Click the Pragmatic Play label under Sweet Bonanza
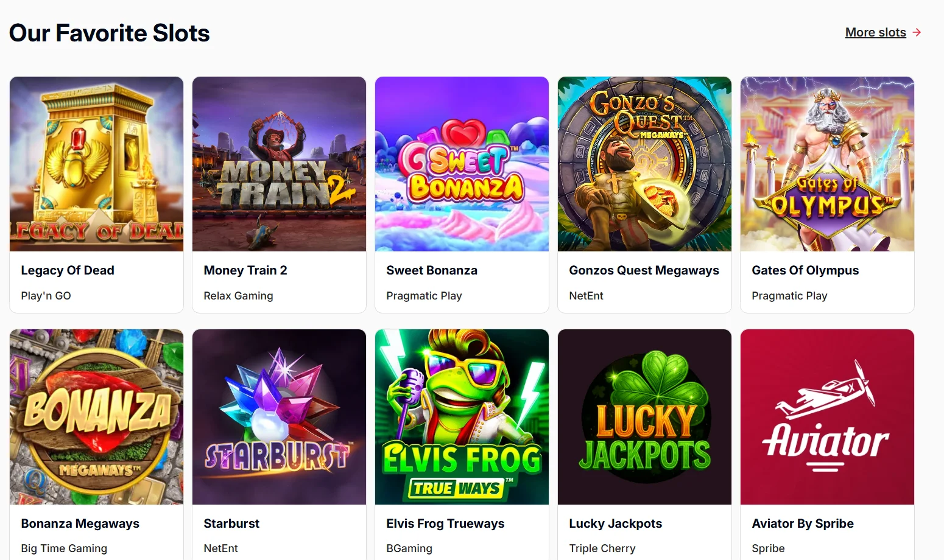Viewport: 944px width, 560px height. click(424, 296)
